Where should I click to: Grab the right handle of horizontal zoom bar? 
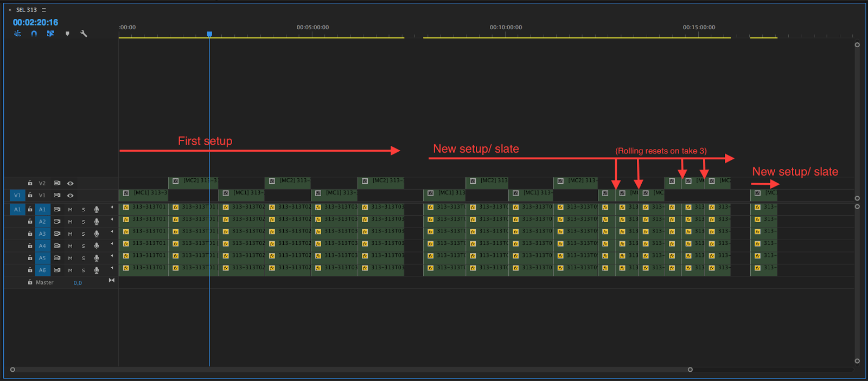coord(690,370)
